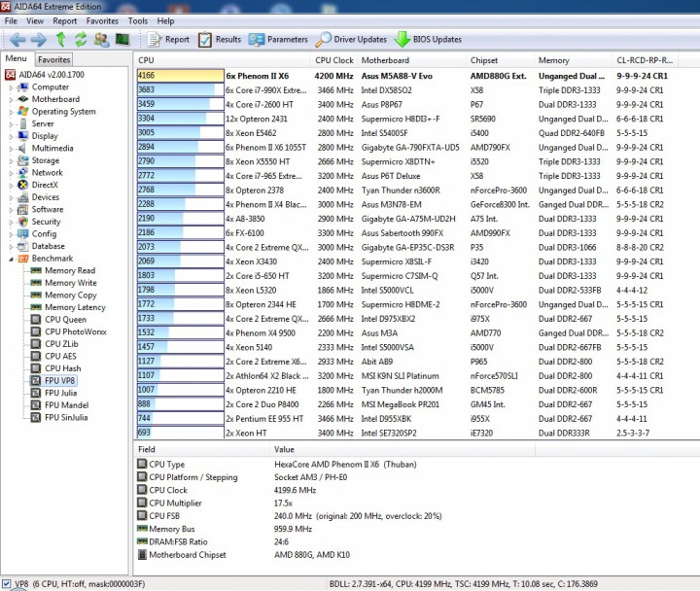This screenshot has width=700, height=591.
Task: Open the Results toolbar button
Action: tap(220, 40)
